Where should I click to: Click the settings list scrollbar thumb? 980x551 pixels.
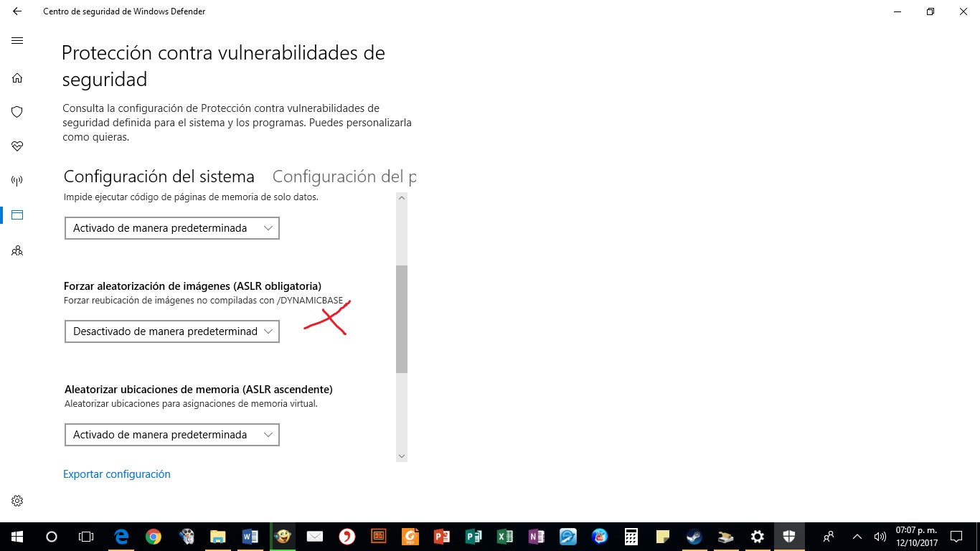pos(402,319)
